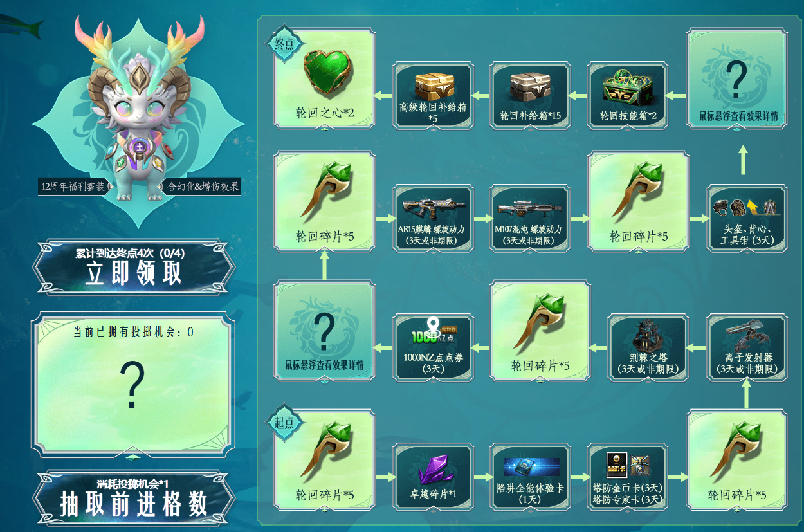Click 立即领取 claim reward button
Image resolution: width=804 pixels, height=532 pixels.
[x=134, y=267]
